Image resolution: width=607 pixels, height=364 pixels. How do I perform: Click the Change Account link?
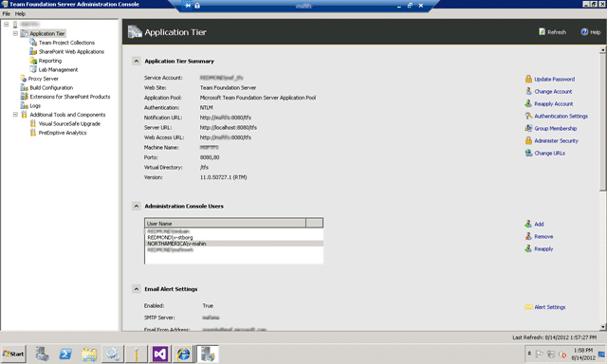click(x=553, y=92)
